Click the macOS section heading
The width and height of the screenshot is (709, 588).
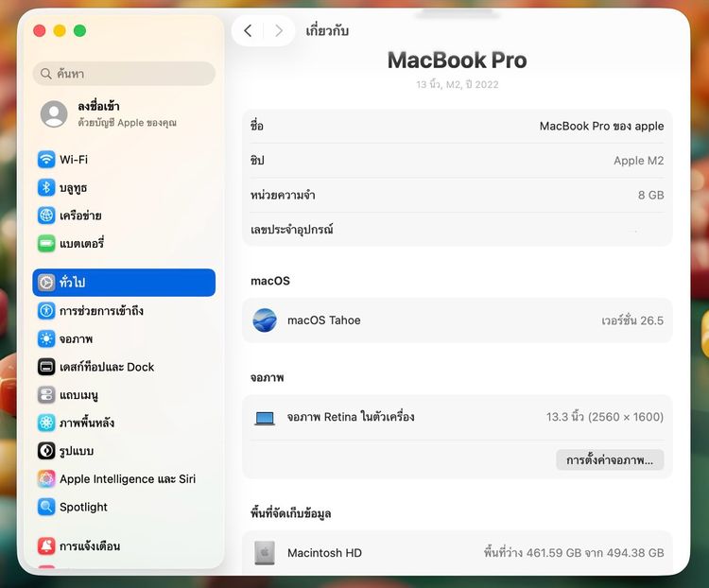270,281
